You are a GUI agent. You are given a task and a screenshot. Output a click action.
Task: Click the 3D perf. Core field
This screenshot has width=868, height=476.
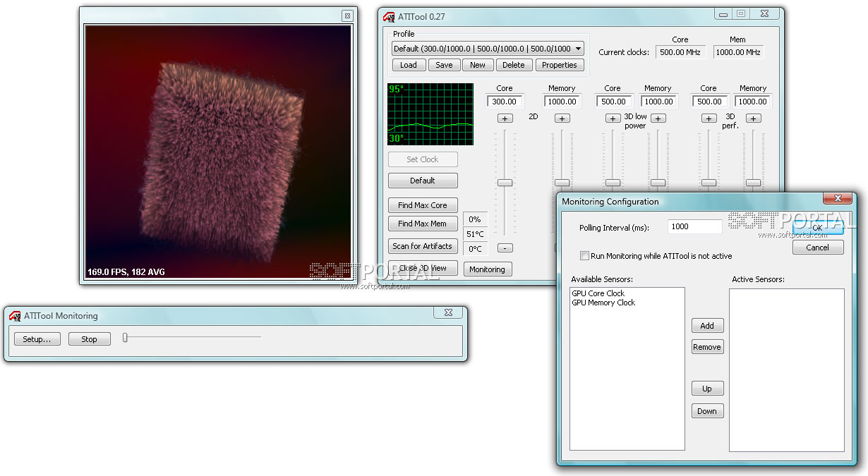709,102
